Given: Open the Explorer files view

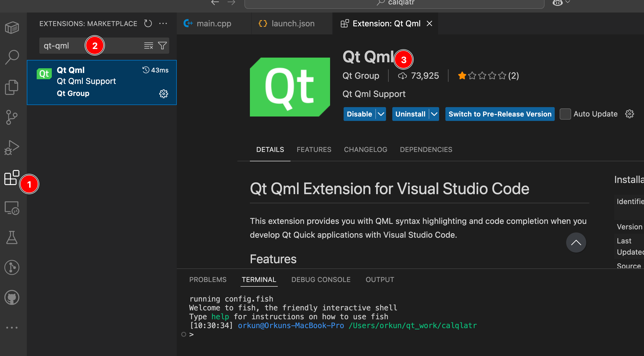Looking at the screenshot, I should tap(12, 87).
